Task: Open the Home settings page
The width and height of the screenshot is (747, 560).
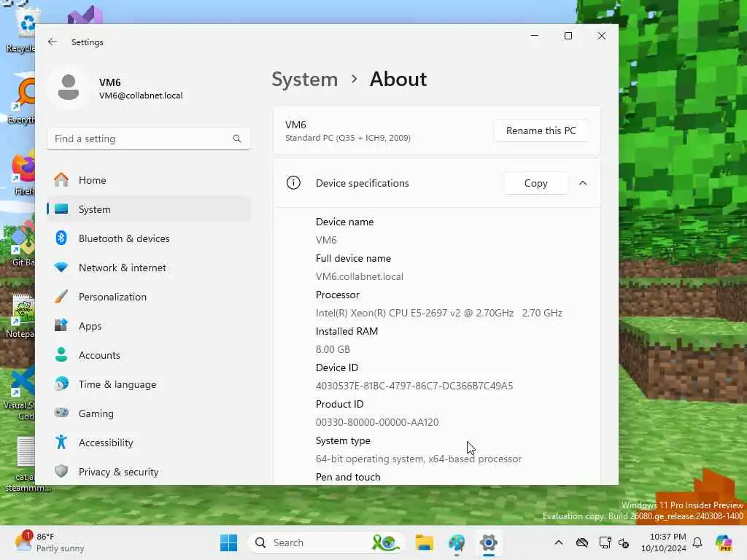Action: coord(149,180)
